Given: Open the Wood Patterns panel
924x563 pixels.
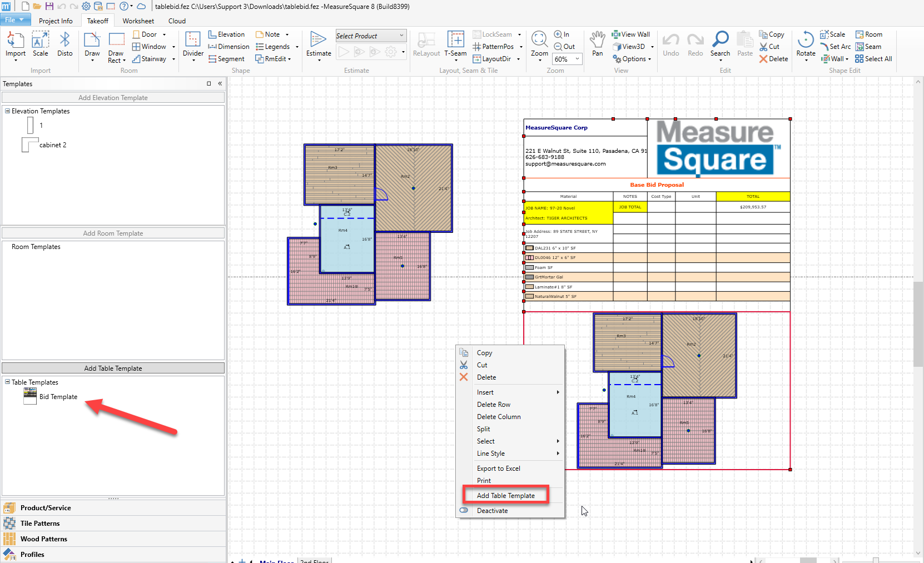Looking at the screenshot, I should point(113,539).
